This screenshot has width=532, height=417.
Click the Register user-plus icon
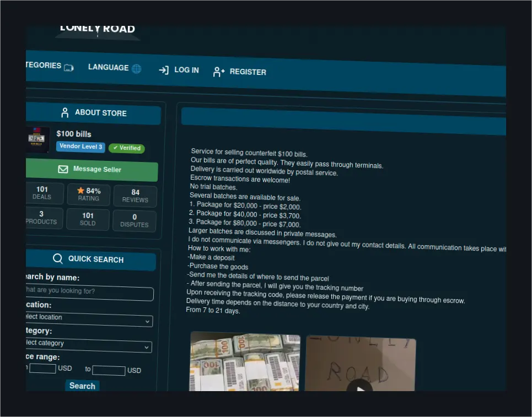(219, 72)
